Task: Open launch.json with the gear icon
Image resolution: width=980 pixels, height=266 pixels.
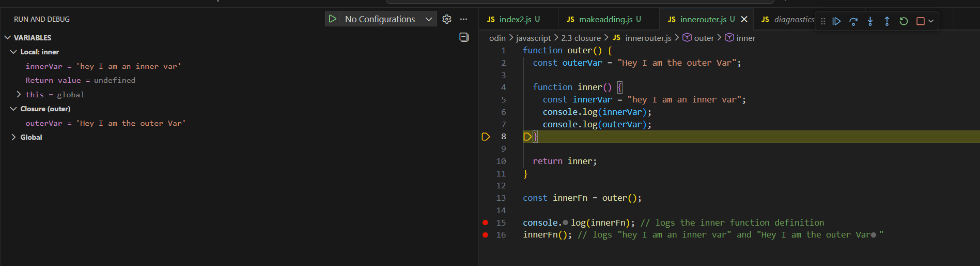Action: (447, 19)
